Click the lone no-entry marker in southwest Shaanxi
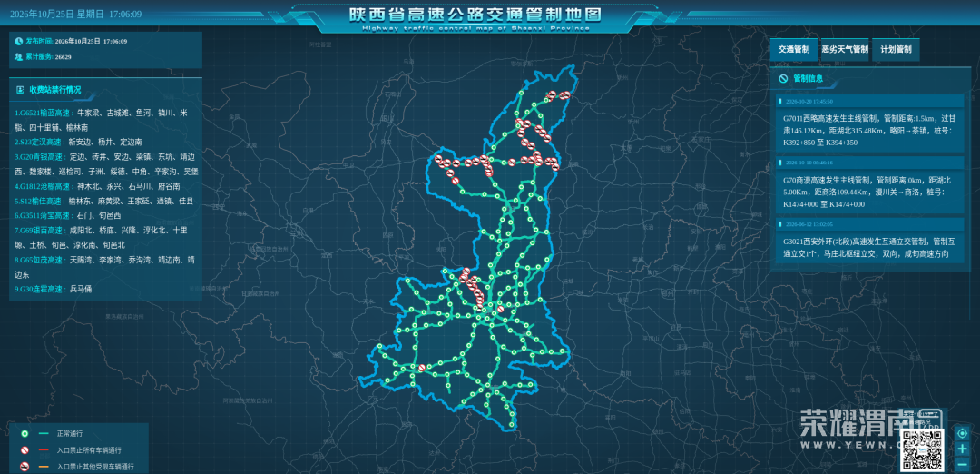The height and width of the screenshot is (474, 980). 422,368
